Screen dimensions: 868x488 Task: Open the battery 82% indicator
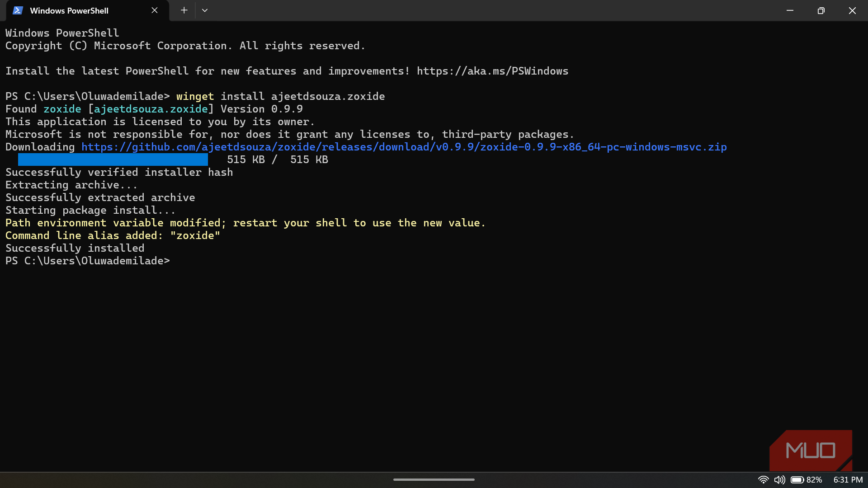click(807, 480)
